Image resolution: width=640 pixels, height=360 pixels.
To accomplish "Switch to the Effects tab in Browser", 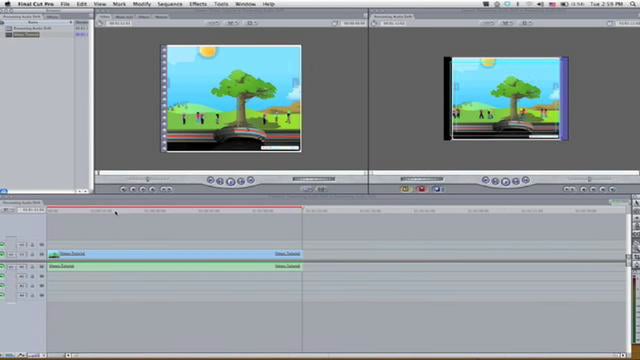I will (52, 17).
